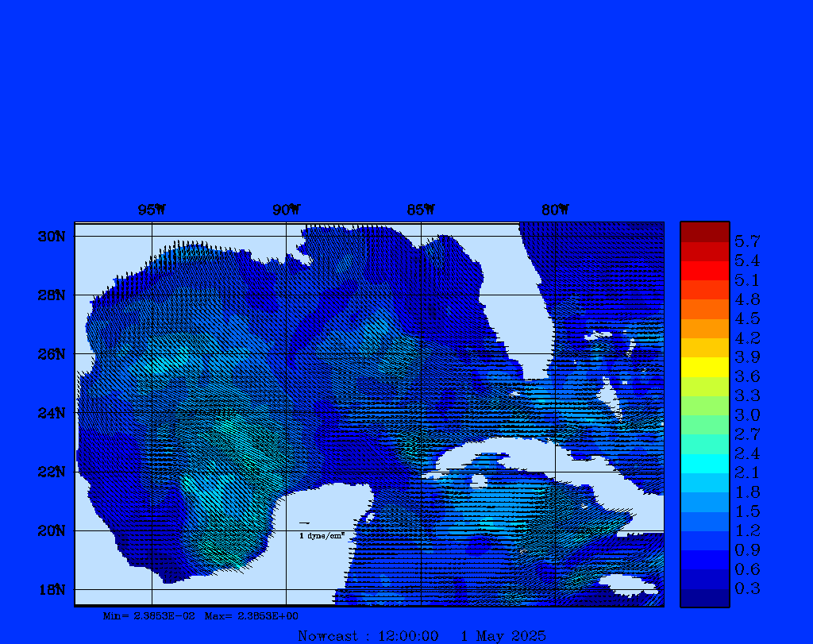Click the 18N latitude label
The height and width of the screenshot is (644, 813).
point(50,589)
